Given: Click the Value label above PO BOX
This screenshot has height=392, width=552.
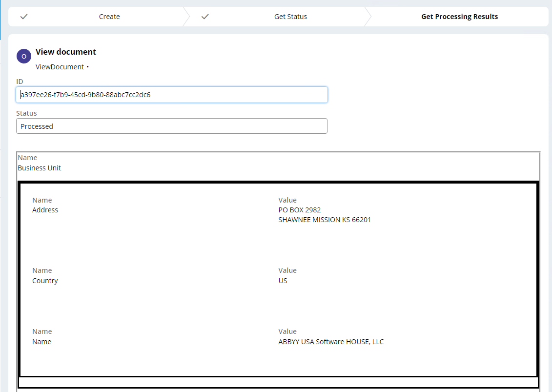Looking at the screenshot, I should 287,200.
